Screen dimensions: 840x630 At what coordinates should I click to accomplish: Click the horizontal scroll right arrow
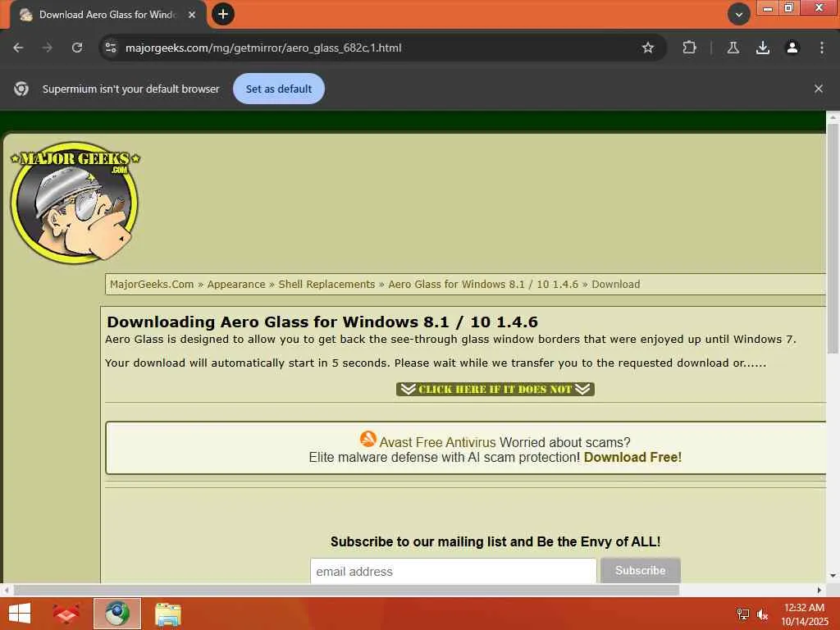[819, 590]
